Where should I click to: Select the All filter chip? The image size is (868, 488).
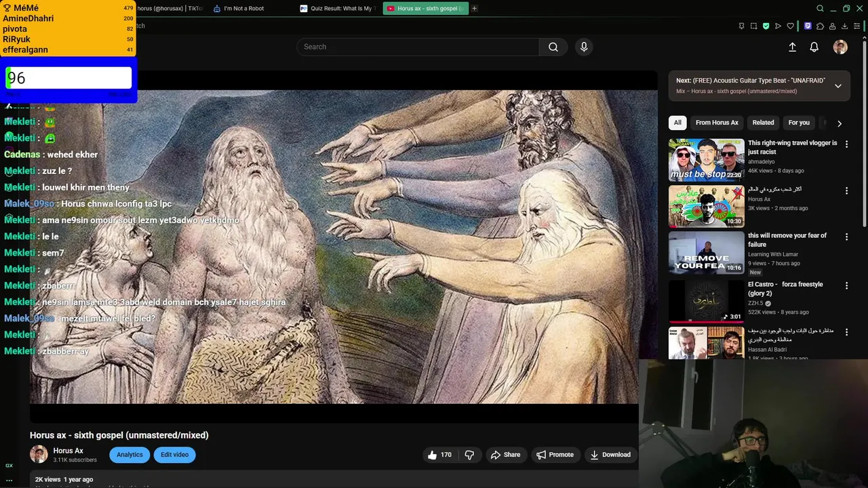click(677, 123)
